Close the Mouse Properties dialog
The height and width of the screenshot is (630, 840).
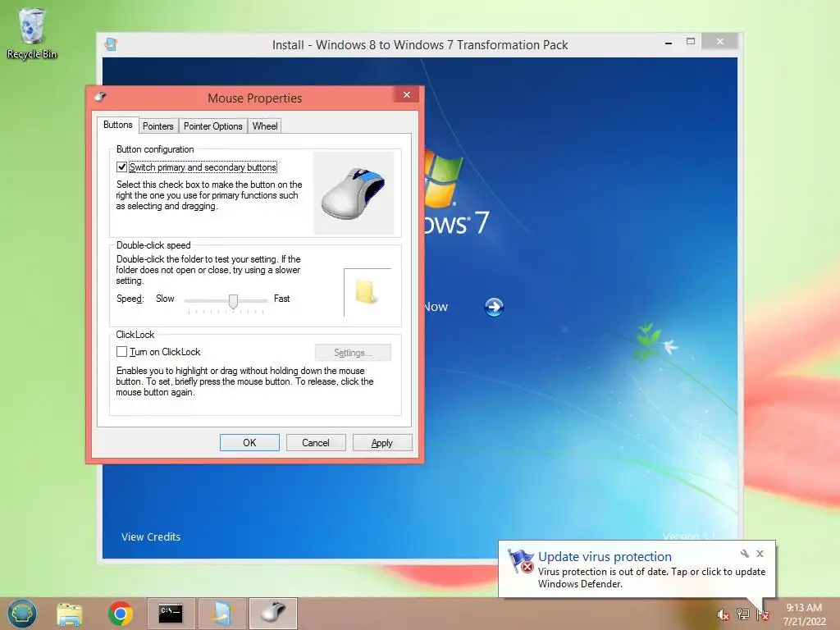click(407, 95)
